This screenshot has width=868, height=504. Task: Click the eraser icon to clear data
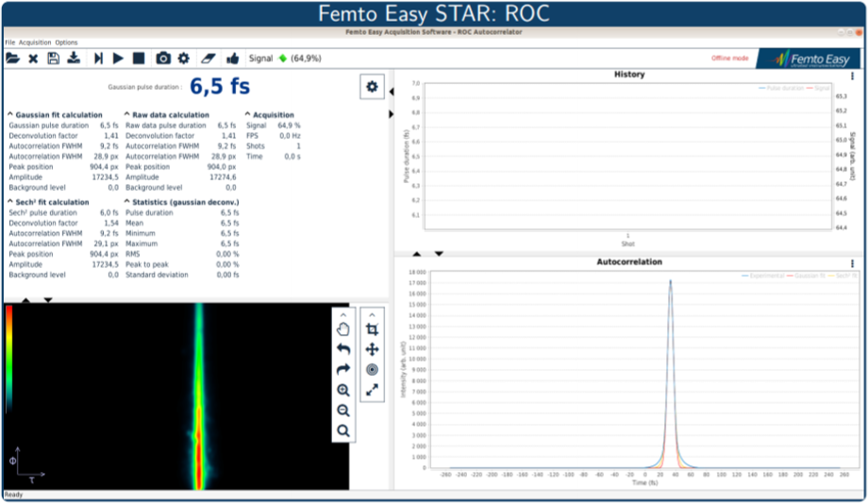click(x=209, y=59)
